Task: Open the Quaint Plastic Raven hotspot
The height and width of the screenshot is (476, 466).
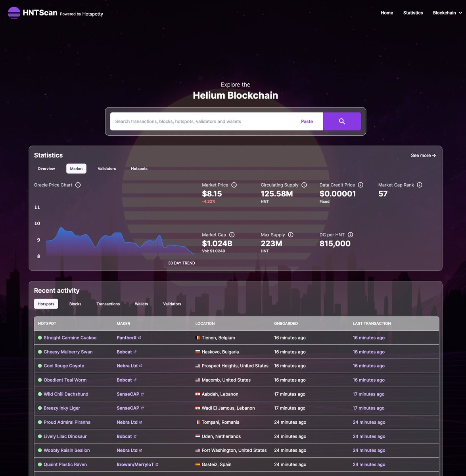Action: coord(65,464)
